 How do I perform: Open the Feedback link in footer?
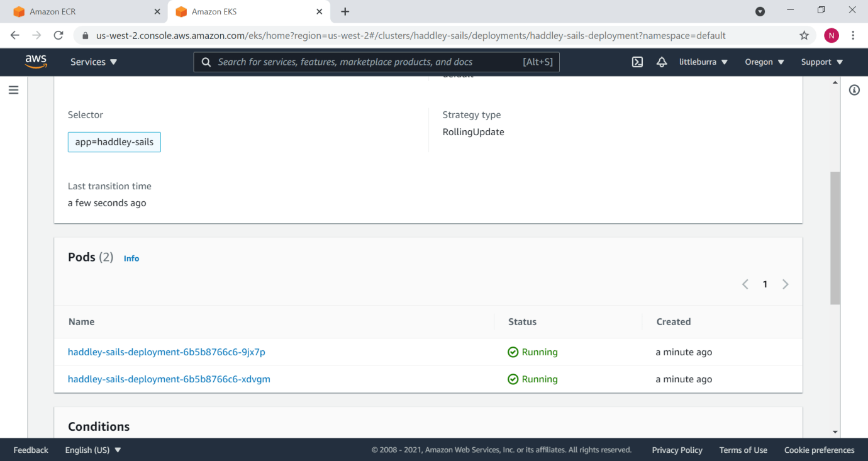tap(31, 450)
